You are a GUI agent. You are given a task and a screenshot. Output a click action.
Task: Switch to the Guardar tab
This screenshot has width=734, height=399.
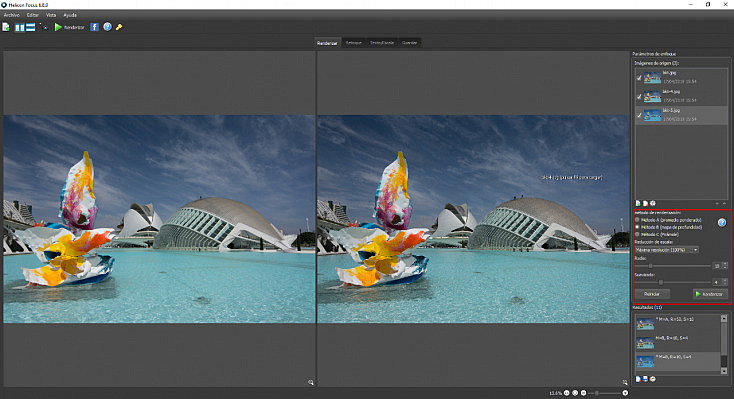(x=410, y=43)
